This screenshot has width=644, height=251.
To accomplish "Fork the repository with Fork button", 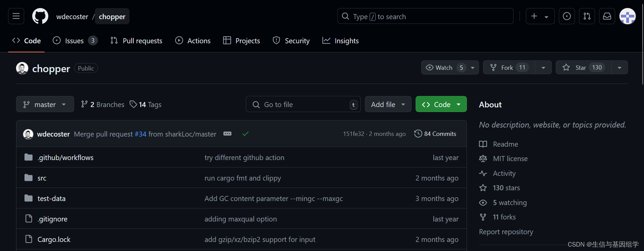I will (x=509, y=67).
